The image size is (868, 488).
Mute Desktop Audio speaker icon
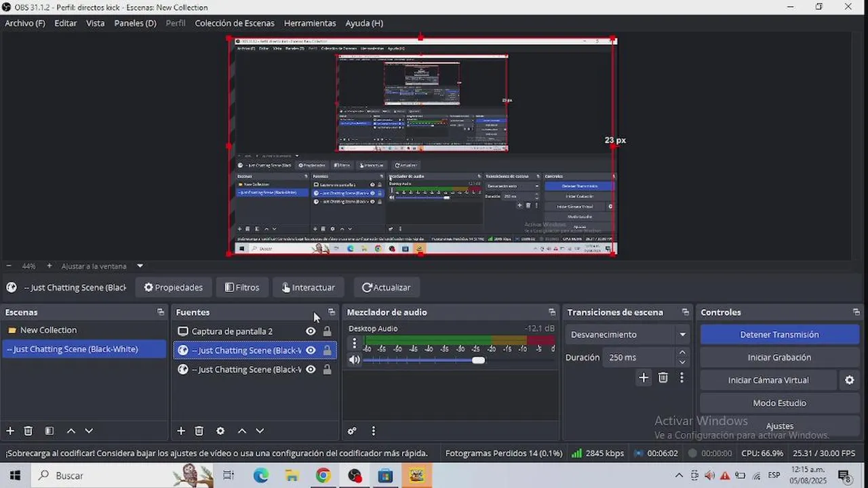click(x=354, y=360)
